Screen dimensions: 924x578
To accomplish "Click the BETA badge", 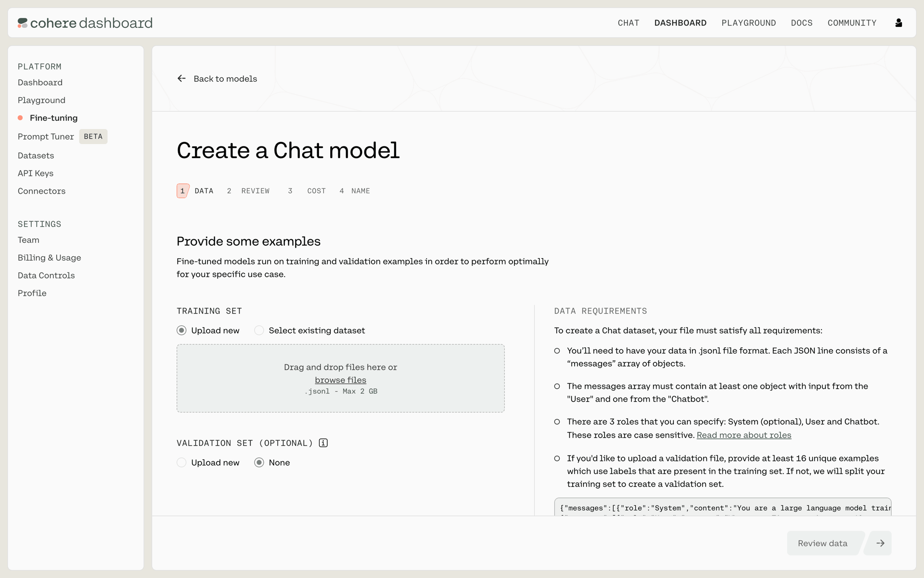I will tap(93, 137).
